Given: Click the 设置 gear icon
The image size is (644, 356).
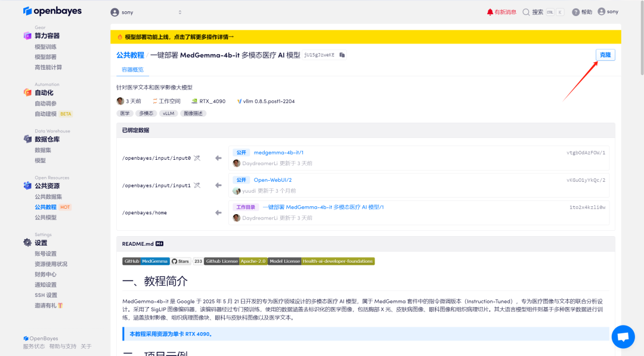Looking at the screenshot, I should [27, 243].
